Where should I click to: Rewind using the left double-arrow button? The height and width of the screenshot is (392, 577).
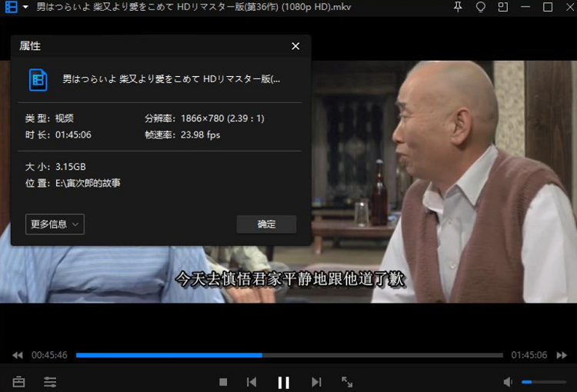pyautogui.click(x=17, y=356)
